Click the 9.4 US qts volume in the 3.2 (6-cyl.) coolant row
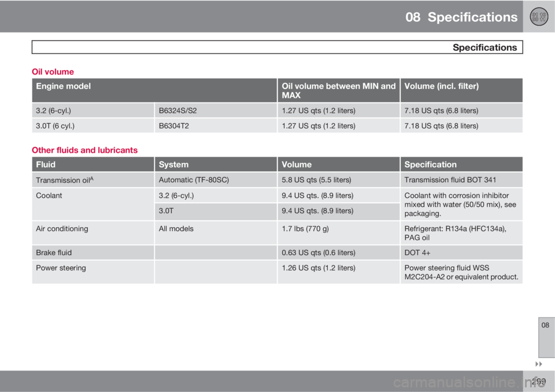Screen dimensions: 555x392 [339, 195]
